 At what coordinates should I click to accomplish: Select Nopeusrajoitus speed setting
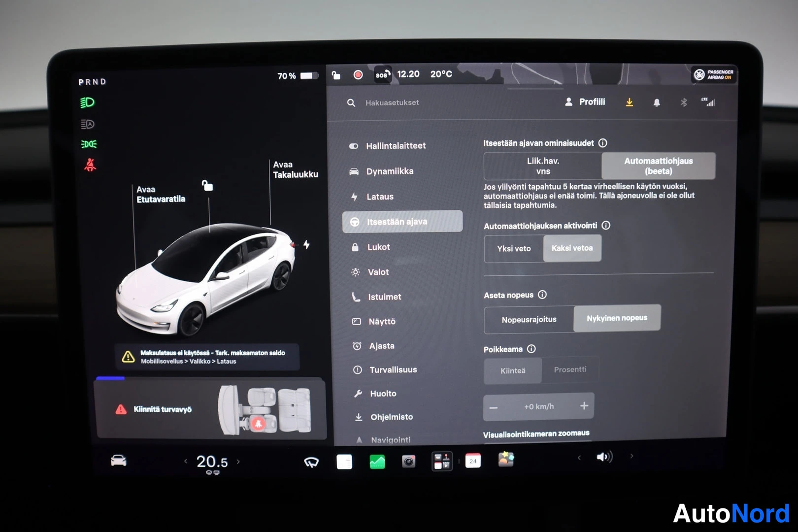pos(529,319)
